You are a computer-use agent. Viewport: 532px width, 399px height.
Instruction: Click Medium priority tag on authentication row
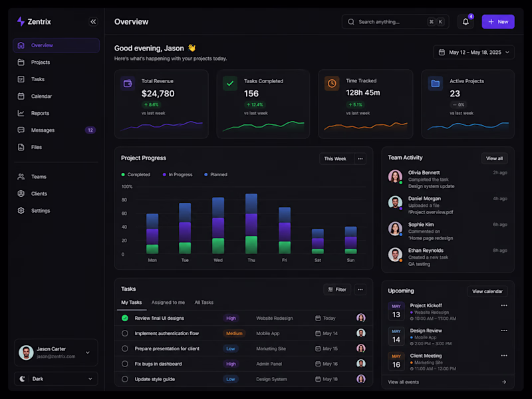pos(234,334)
